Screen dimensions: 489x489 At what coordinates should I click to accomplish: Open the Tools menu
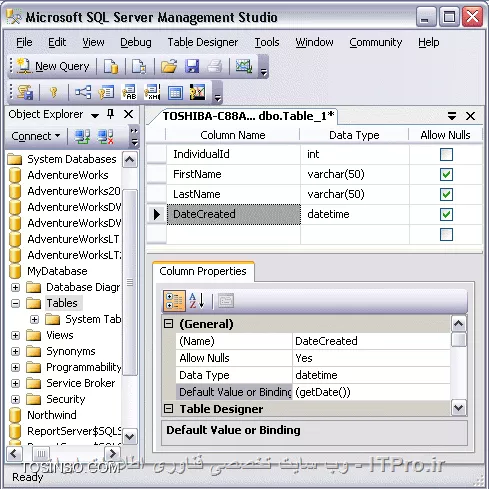(x=267, y=42)
